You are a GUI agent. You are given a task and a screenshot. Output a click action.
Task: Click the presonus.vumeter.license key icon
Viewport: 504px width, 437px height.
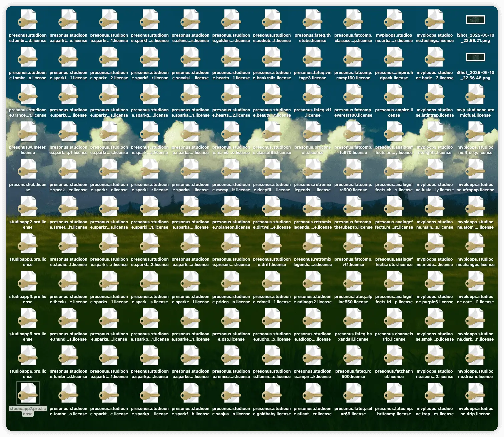pos(28,132)
